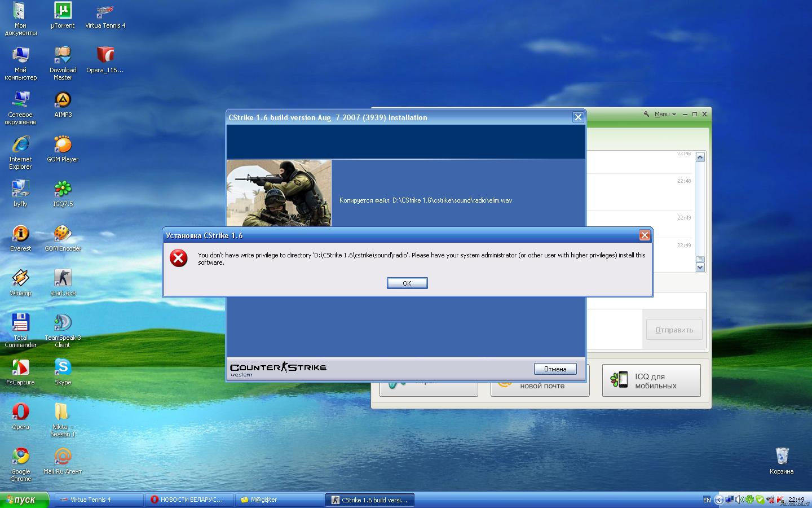Click the Отправить button in the ICQ chat
The height and width of the screenshot is (508, 812).
[674, 330]
